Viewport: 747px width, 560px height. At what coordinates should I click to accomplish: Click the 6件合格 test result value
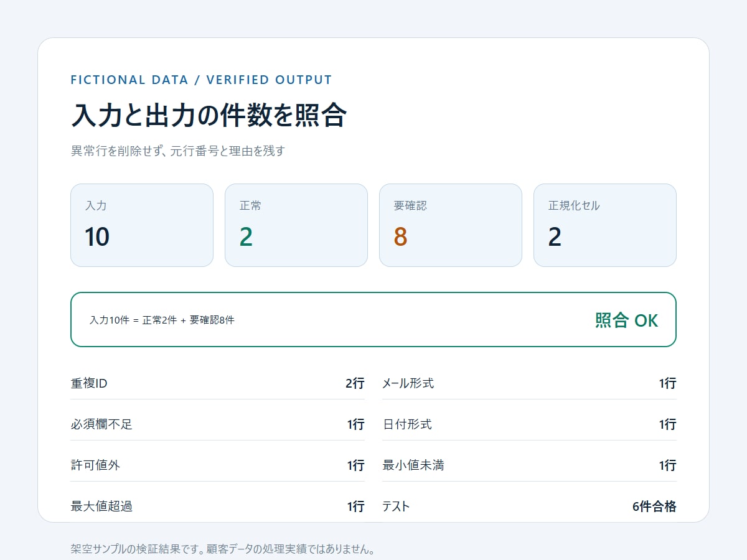point(654,506)
